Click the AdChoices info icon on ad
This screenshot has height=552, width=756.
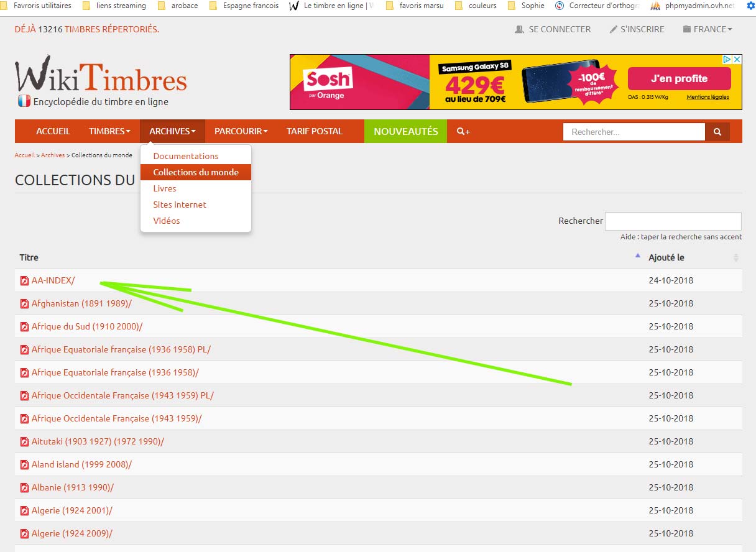pos(726,60)
